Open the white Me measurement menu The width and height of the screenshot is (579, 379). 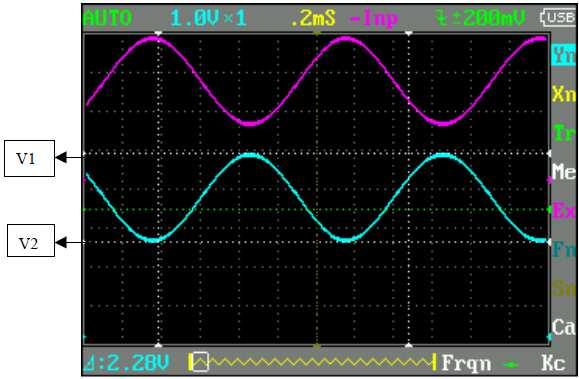click(x=563, y=172)
